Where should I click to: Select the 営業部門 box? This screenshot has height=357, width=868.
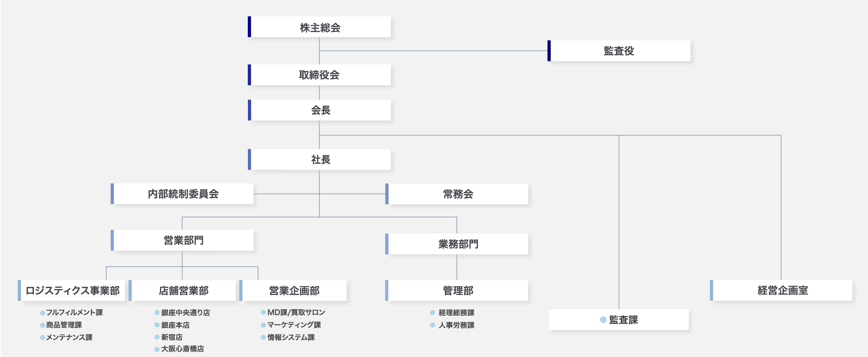click(183, 240)
